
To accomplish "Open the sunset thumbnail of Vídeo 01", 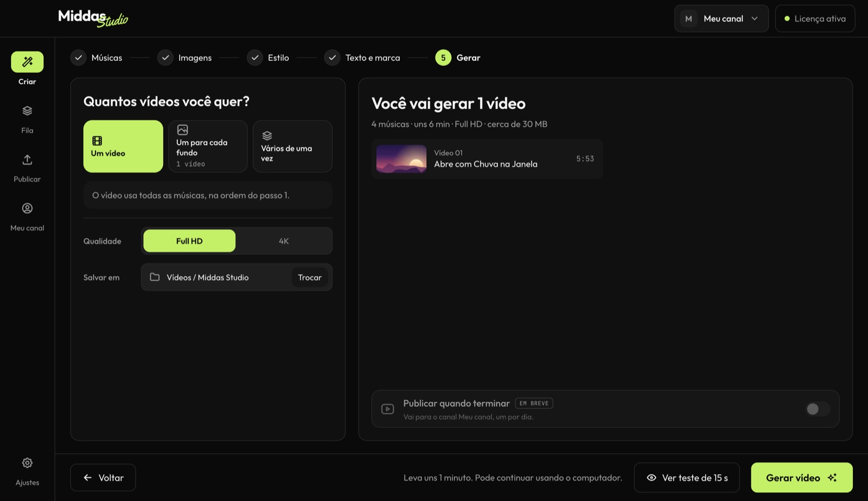I will click(401, 159).
